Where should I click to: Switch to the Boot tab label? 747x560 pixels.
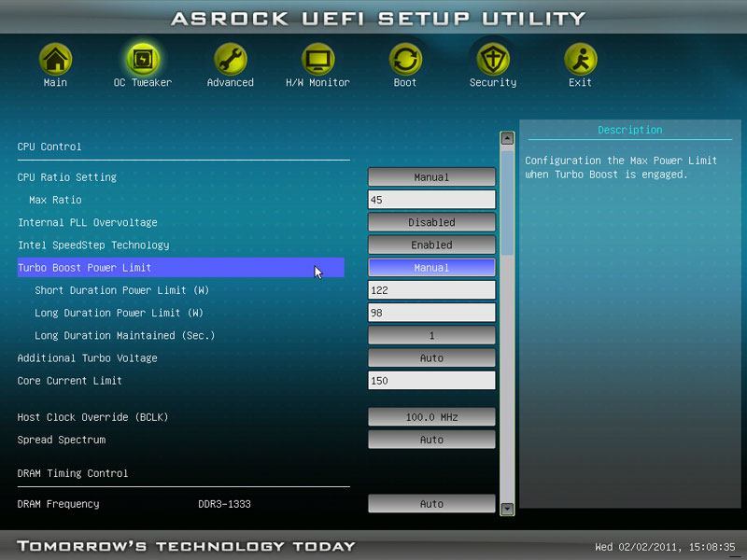click(405, 82)
